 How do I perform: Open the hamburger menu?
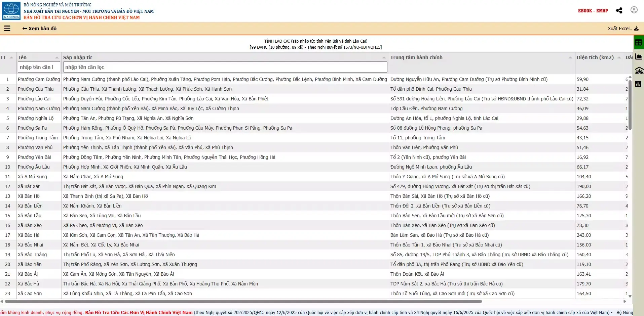pos(7,29)
